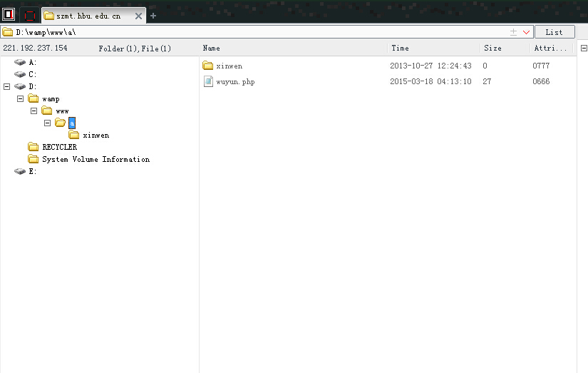Click size value 0 for xinwen
This screenshot has height=373, width=588.
pos(485,66)
